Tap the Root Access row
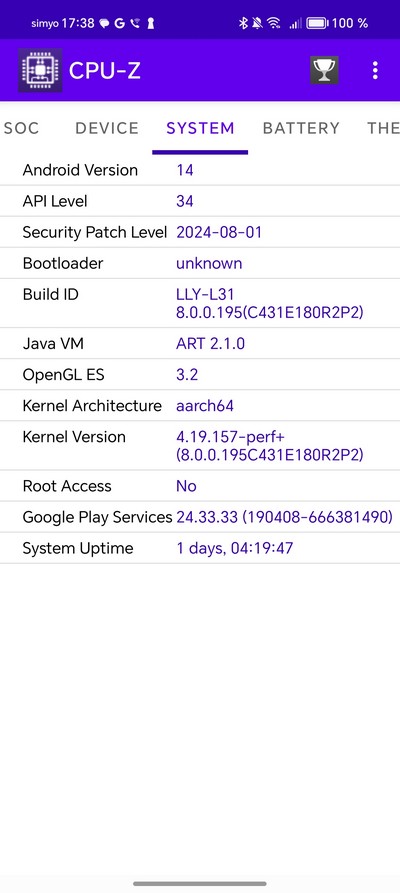The width and height of the screenshot is (400, 893). pyautogui.click(x=200, y=486)
